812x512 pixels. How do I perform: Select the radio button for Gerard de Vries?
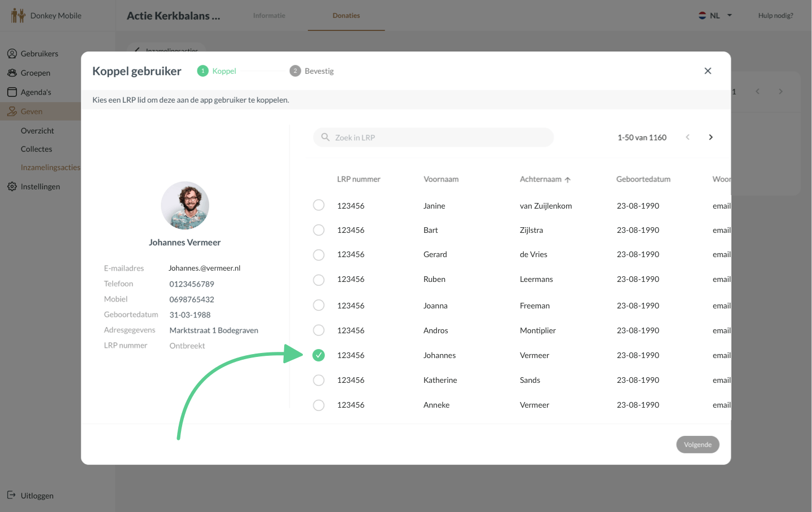[x=319, y=255]
